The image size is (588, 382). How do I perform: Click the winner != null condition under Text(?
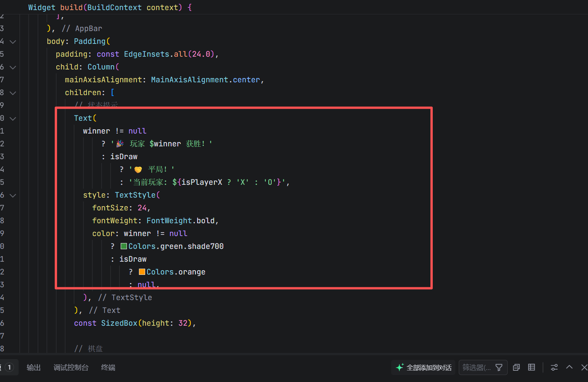[x=114, y=131]
